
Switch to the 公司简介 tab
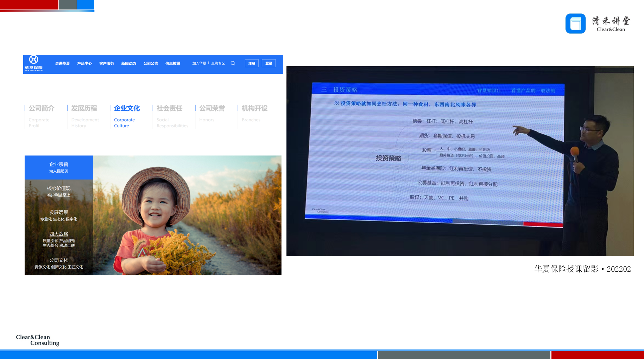click(42, 108)
